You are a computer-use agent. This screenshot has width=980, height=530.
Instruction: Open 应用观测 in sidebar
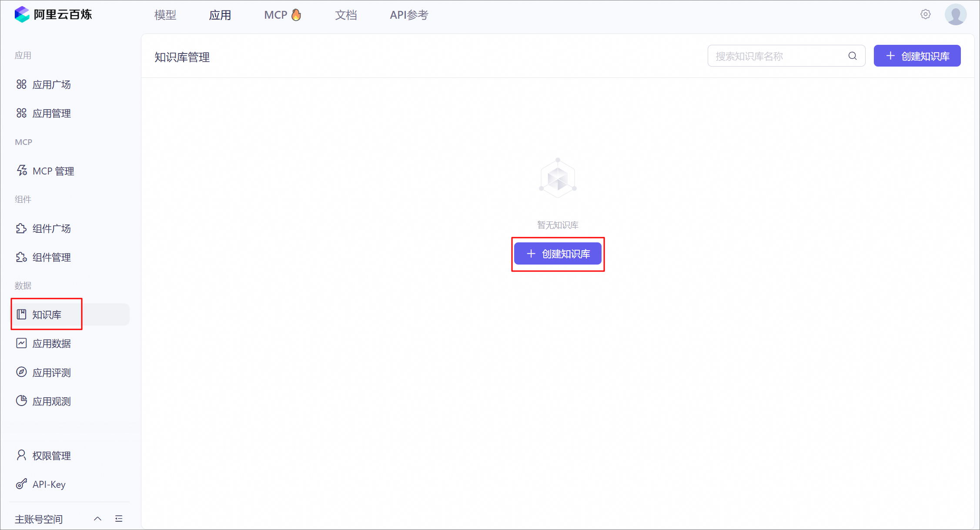tap(51, 401)
